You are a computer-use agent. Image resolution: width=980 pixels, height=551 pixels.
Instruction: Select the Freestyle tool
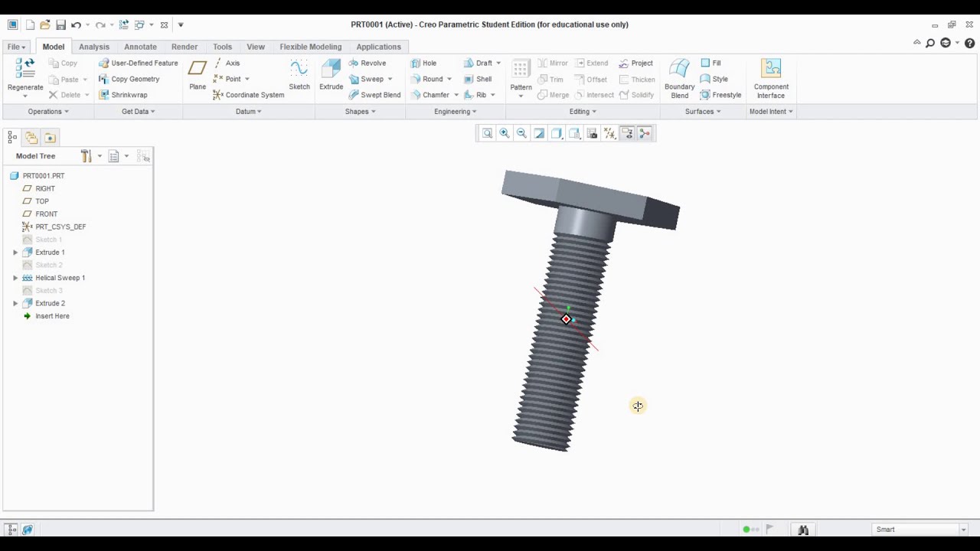720,95
